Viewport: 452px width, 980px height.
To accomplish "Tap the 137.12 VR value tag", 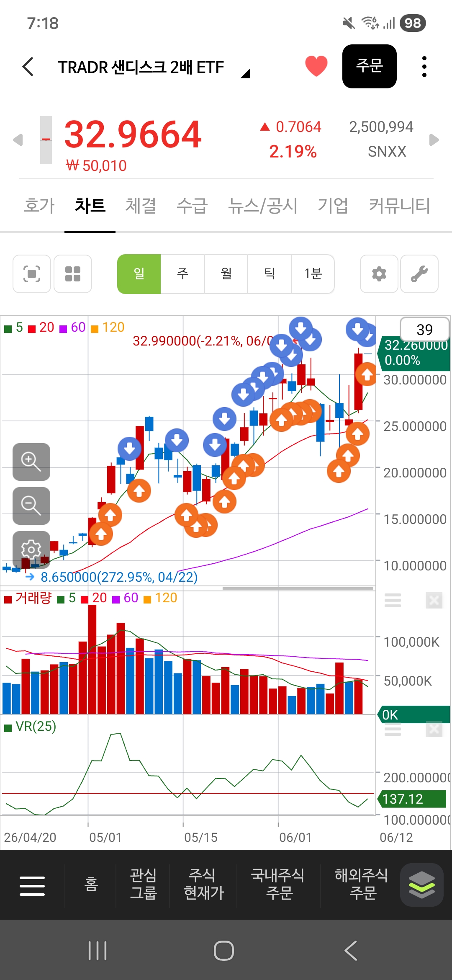I will coord(412,799).
